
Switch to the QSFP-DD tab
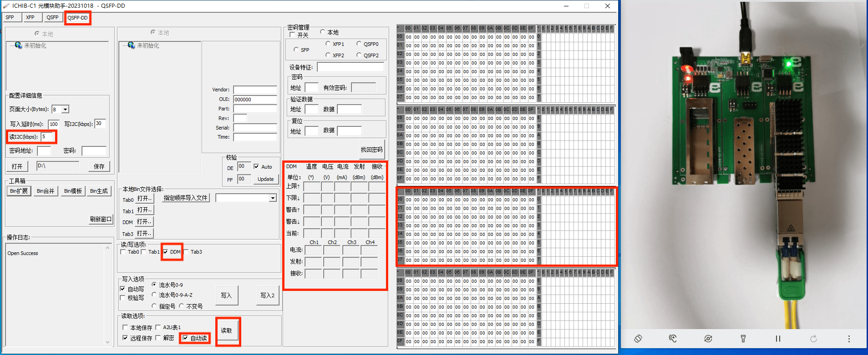(x=77, y=18)
